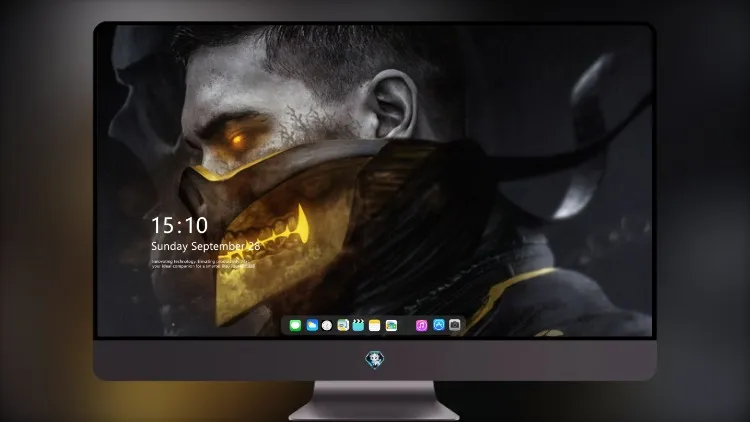Image resolution: width=750 pixels, height=422 pixels.
Task: Open the Maps app icon in the dock
Action: [343, 325]
